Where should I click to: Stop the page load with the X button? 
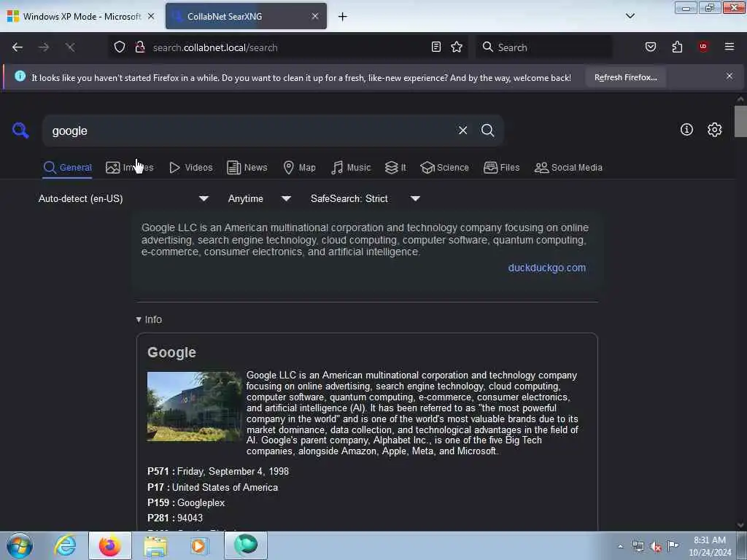tap(70, 47)
